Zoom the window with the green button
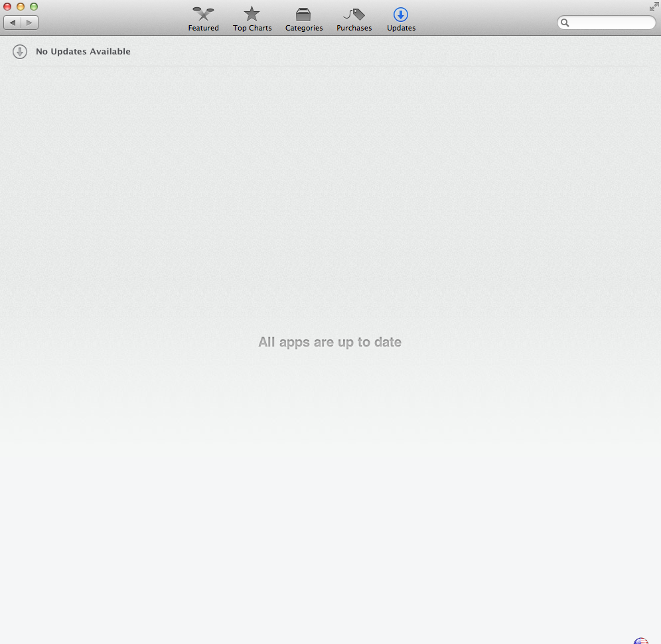This screenshot has height=644, width=661. [34, 7]
